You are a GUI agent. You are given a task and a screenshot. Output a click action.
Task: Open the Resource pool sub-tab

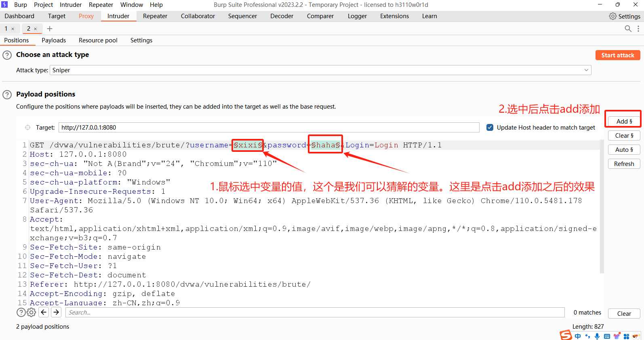coord(98,40)
